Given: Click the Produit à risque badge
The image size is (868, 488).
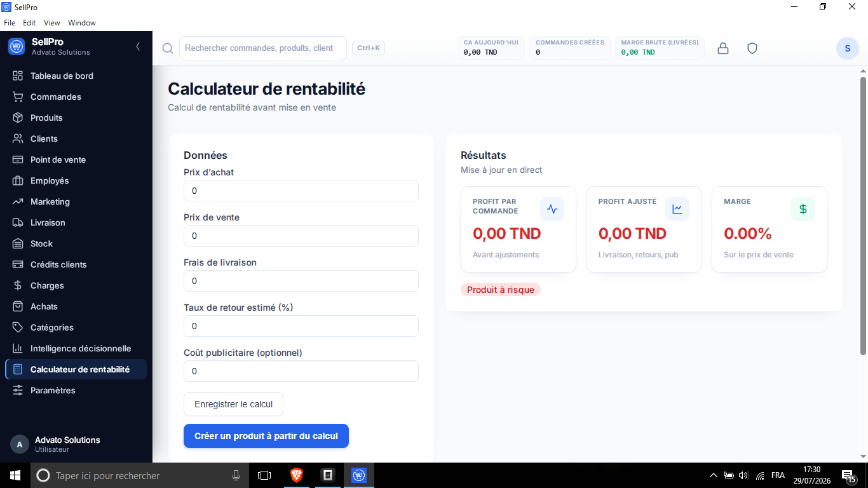Looking at the screenshot, I should (501, 290).
